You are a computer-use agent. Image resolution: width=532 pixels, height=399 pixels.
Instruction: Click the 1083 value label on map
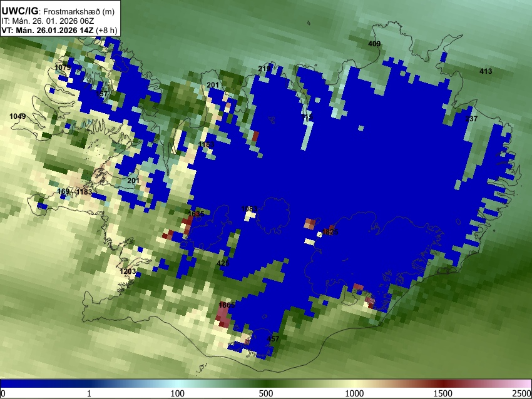(249, 209)
